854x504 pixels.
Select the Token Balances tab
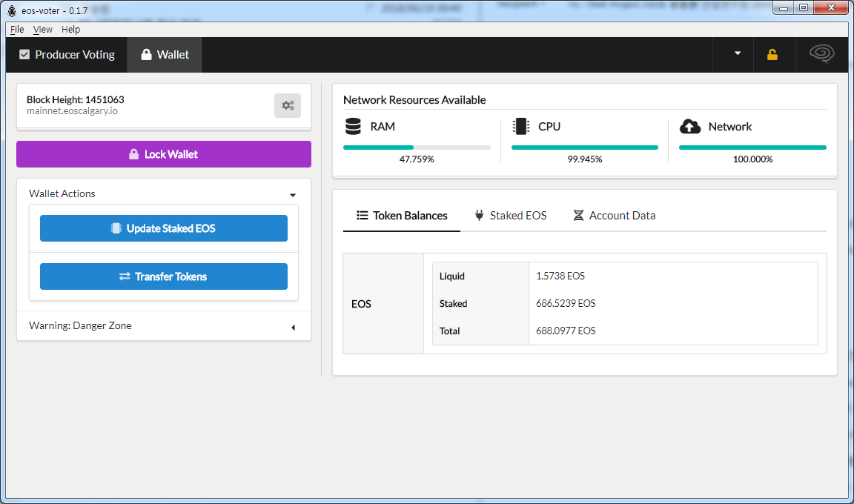[402, 216]
